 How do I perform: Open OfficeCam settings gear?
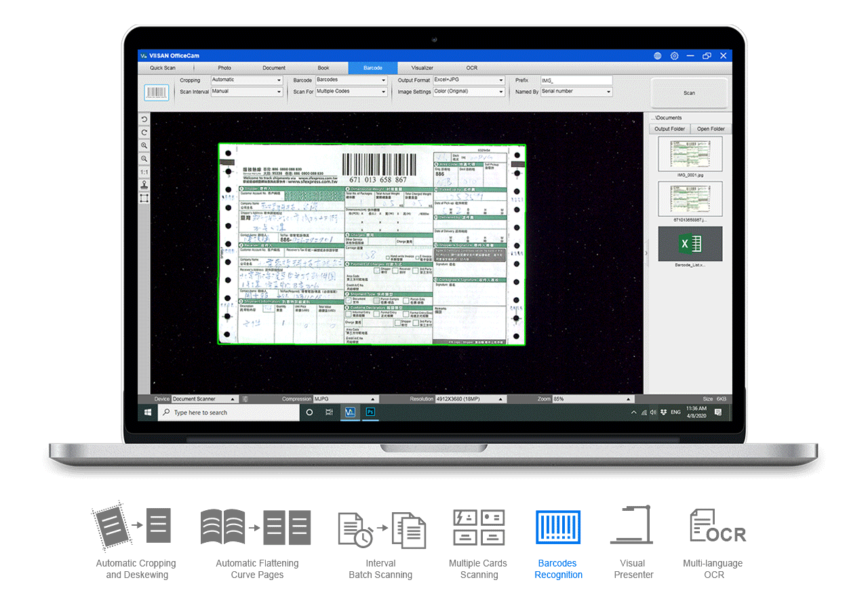pos(674,56)
